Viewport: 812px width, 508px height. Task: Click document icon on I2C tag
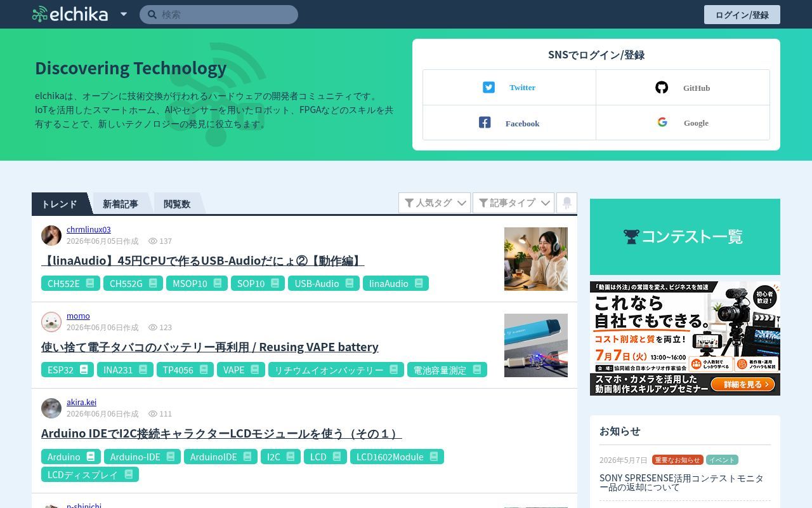[291, 457]
